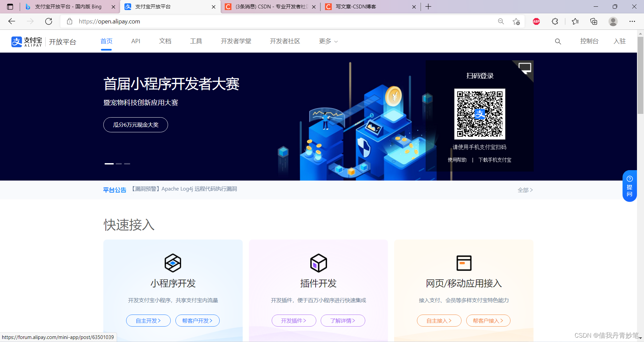The height and width of the screenshot is (342, 644).
Task: Click the 帮客户接入 button
Action: tap(488, 321)
